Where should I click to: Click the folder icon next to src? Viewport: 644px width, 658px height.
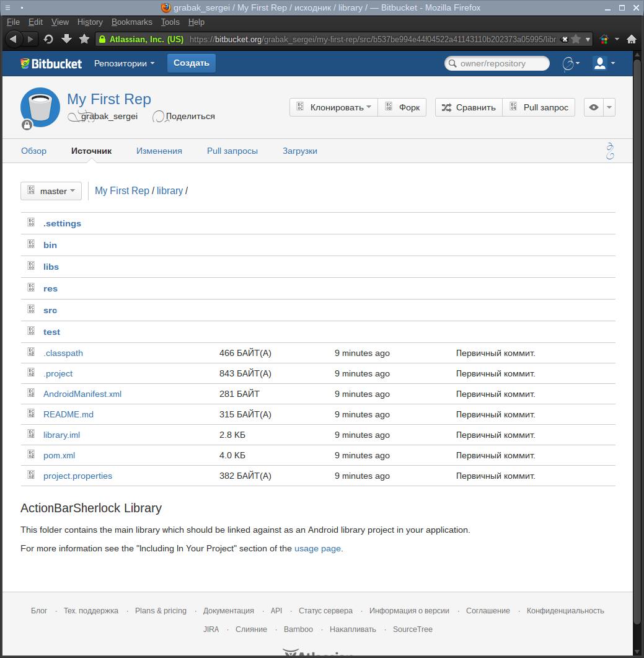click(31, 309)
